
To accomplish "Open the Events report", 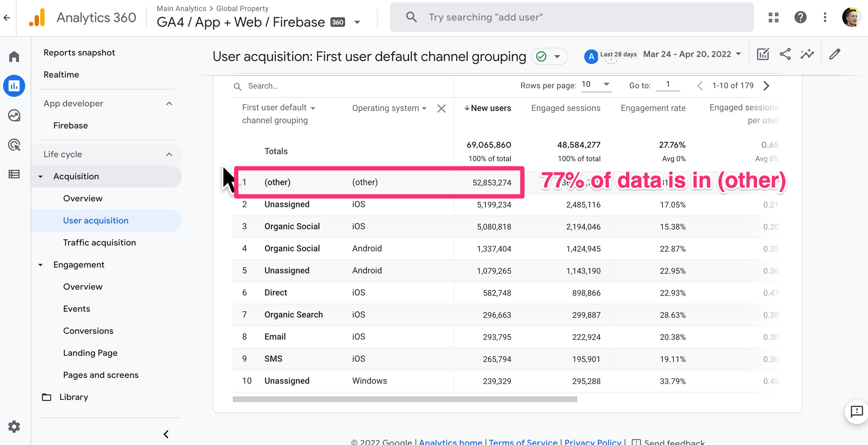I will coord(77,309).
